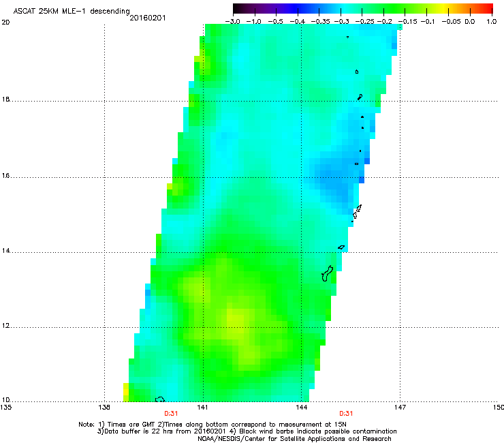
Task: Click the latitude axis label "18"
Action: [x=5, y=100]
